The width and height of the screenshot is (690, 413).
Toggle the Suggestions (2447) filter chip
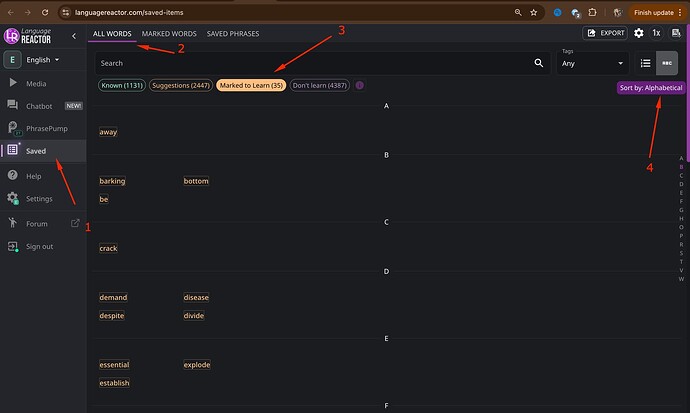click(x=181, y=85)
